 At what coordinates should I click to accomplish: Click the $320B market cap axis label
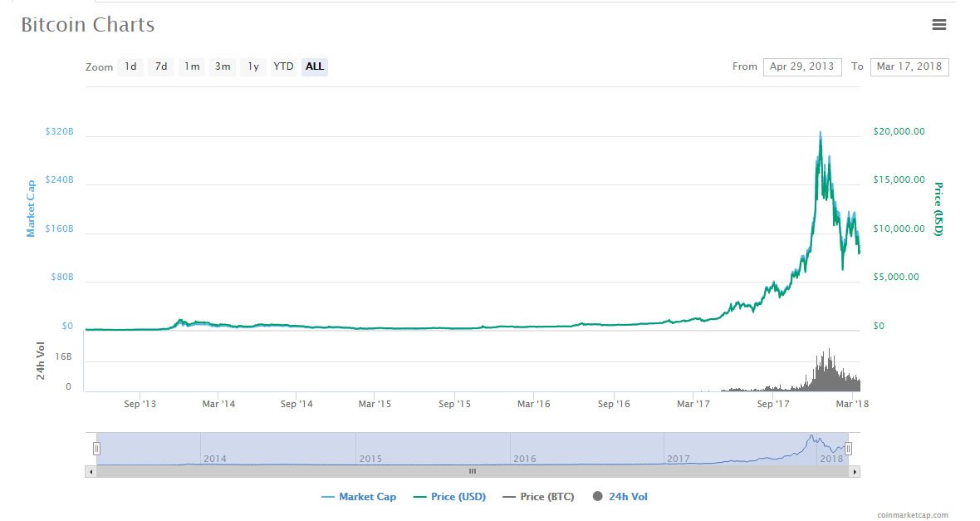pyautogui.click(x=59, y=131)
